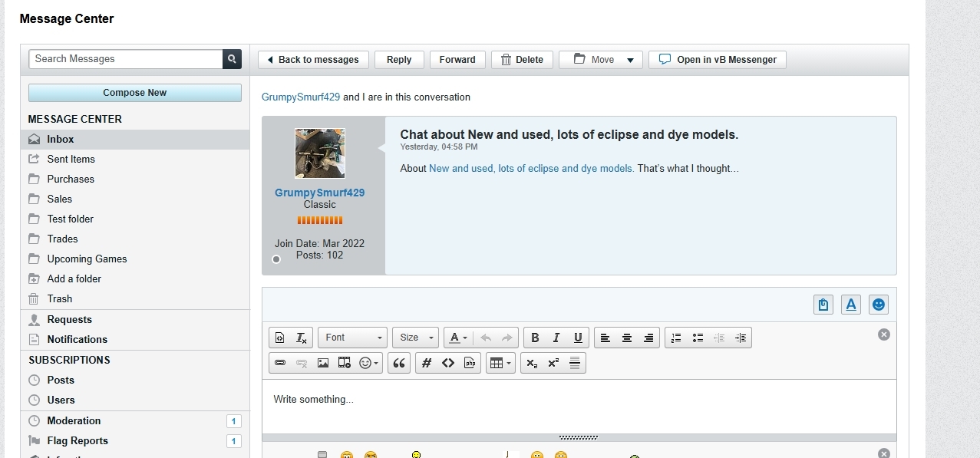Open the Purchases folder
This screenshot has height=458, width=980.
[135, 179]
